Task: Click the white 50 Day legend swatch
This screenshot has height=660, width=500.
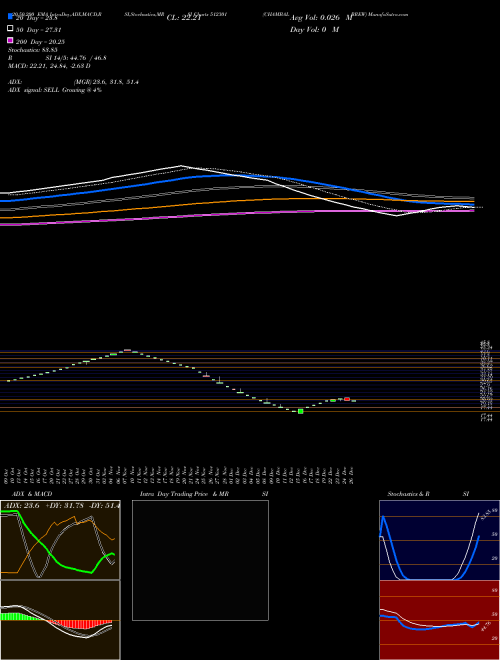Action: tap(11, 29)
